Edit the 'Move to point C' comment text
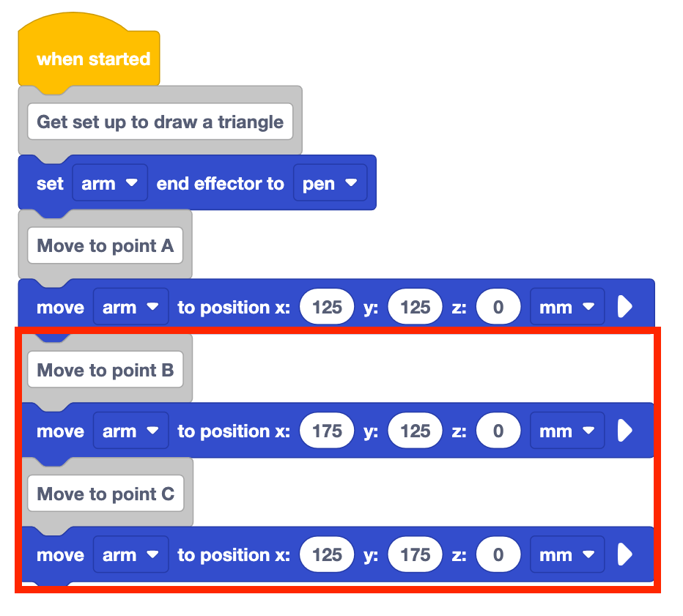The height and width of the screenshot is (616, 683). (x=106, y=494)
